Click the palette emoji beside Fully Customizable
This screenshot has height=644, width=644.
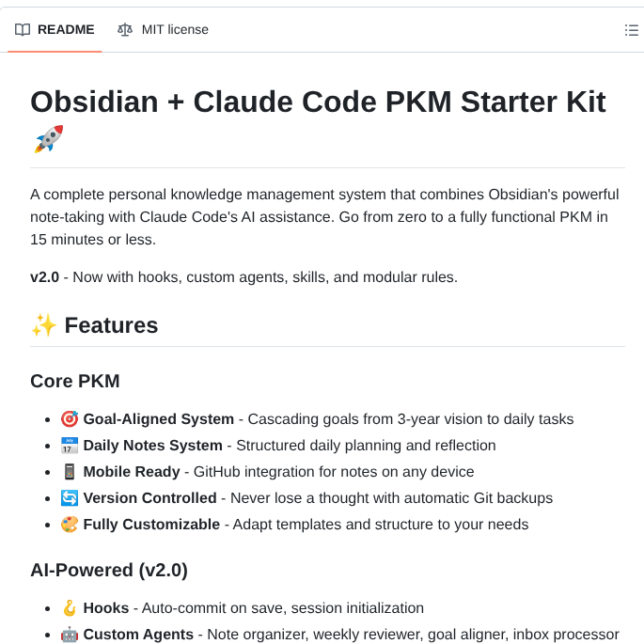[70, 525]
